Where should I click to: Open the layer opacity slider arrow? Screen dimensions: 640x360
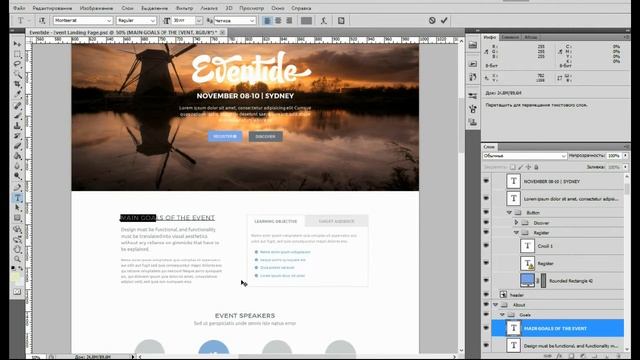coord(625,156)
